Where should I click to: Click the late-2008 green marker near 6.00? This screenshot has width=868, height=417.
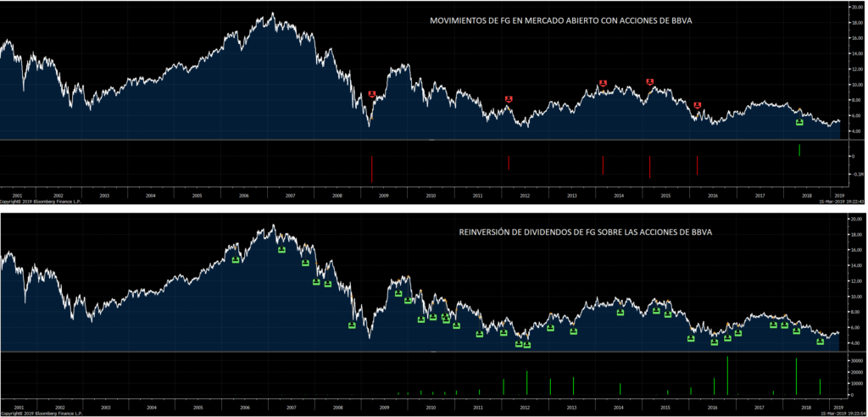[x=352, y=325]
